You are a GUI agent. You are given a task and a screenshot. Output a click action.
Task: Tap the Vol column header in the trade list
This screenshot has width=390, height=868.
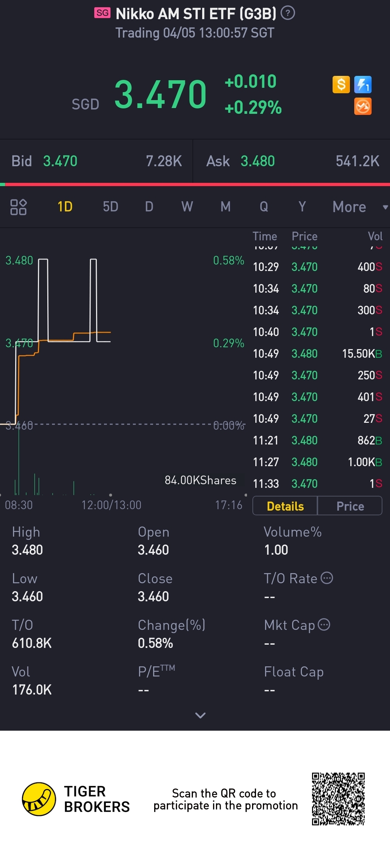tap(375, 236)
